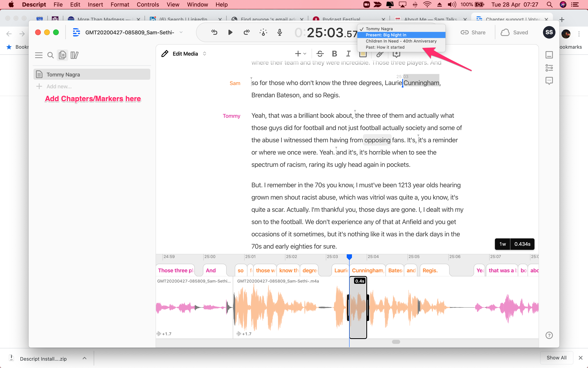Click the Saved cloud status

tap(514, 32)
